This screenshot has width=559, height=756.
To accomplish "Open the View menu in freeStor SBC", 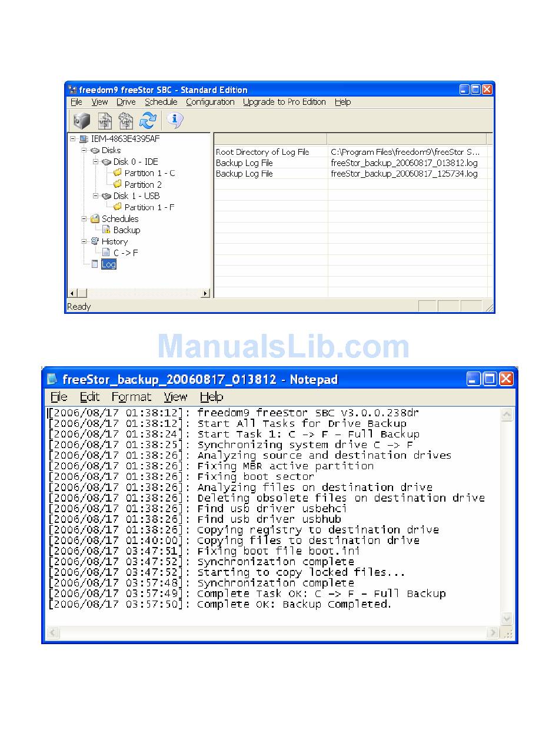I will click(x=99, y=102).
